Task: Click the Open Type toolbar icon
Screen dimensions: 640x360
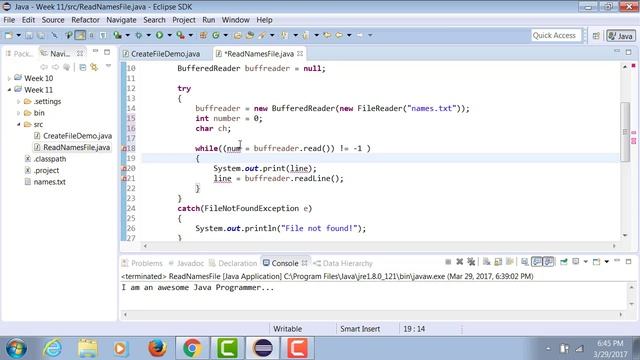Action: click(237, 36)
